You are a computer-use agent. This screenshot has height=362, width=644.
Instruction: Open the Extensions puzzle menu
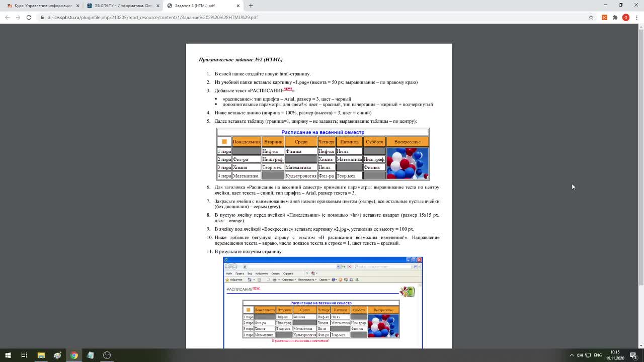click(x=615, y=17)
